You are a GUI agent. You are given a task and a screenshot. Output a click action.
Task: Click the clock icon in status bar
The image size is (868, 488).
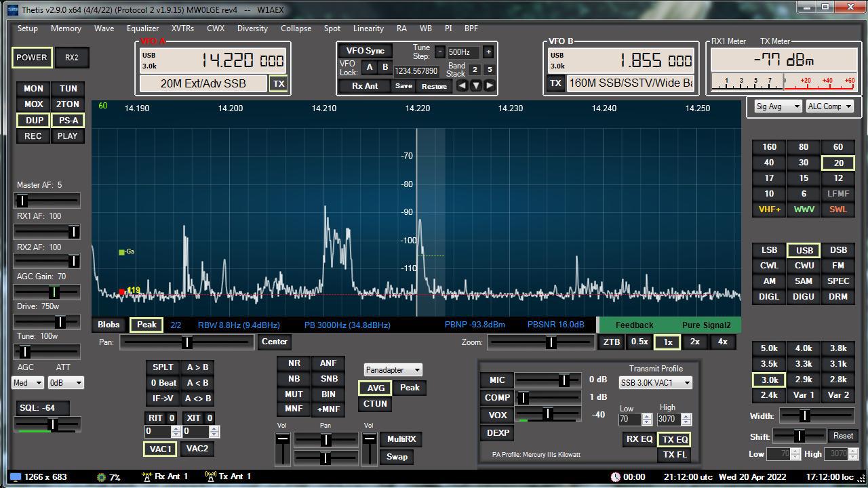pos(615,477)
